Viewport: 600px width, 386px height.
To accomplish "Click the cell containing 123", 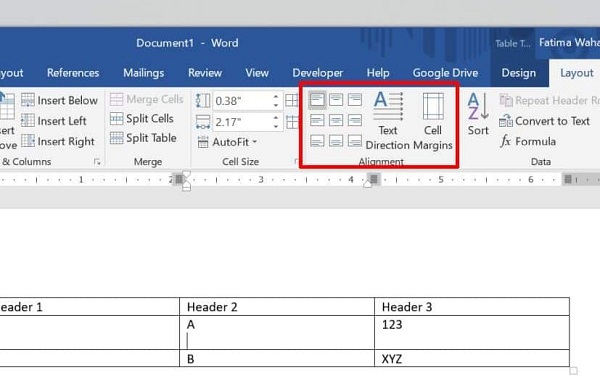I will coord(472,332).
